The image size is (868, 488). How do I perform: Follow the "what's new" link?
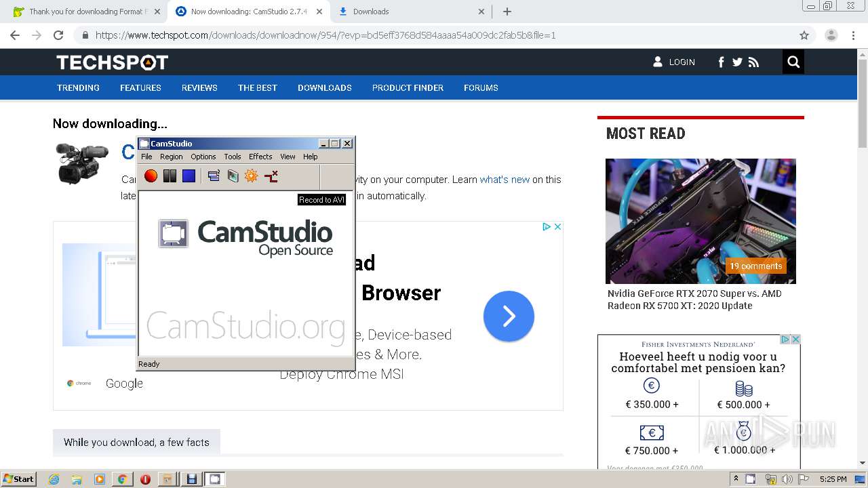[505, 180]
